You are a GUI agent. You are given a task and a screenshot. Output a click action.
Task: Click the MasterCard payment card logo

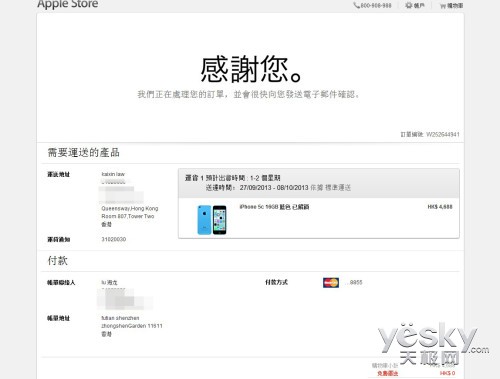tap(331, 283)
